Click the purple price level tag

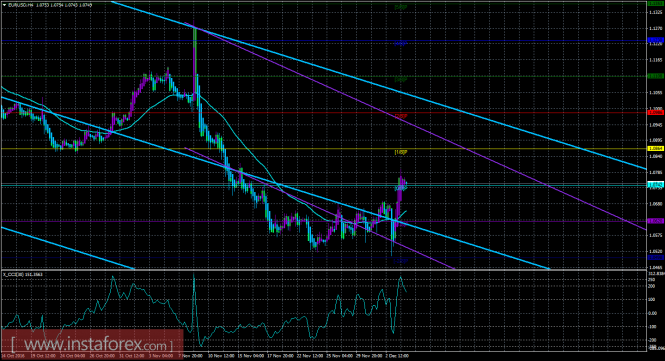(656, 221)
